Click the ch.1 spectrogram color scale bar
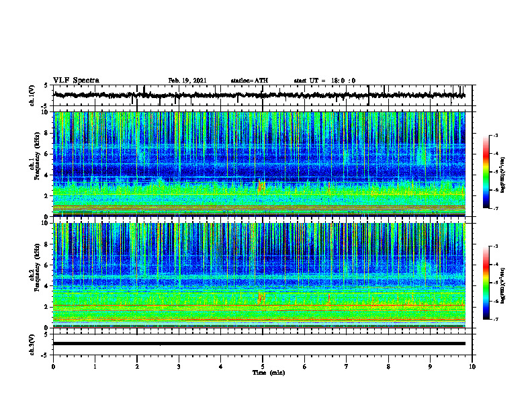Viewport: 532px width, 411px height. (486, 172)
